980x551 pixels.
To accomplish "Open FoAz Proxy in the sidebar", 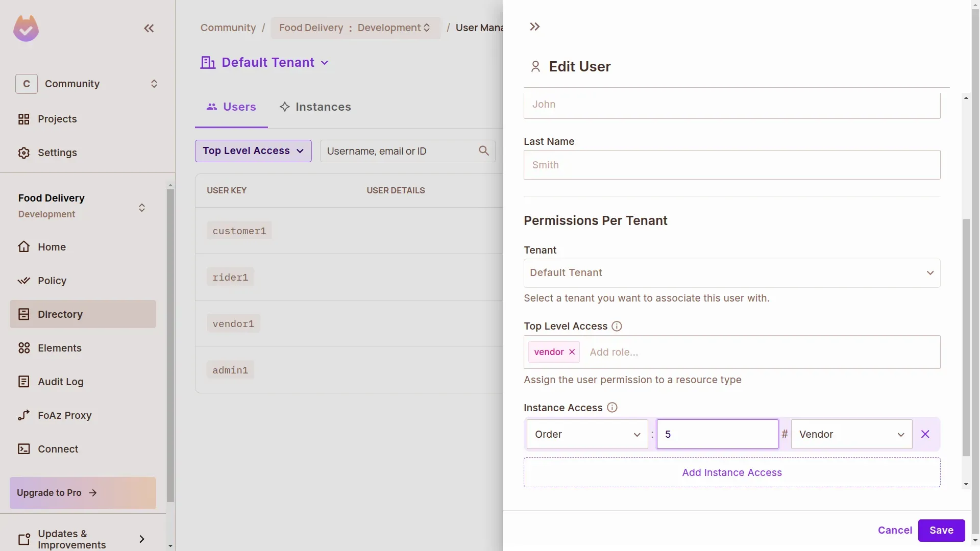I will point(64,415).
